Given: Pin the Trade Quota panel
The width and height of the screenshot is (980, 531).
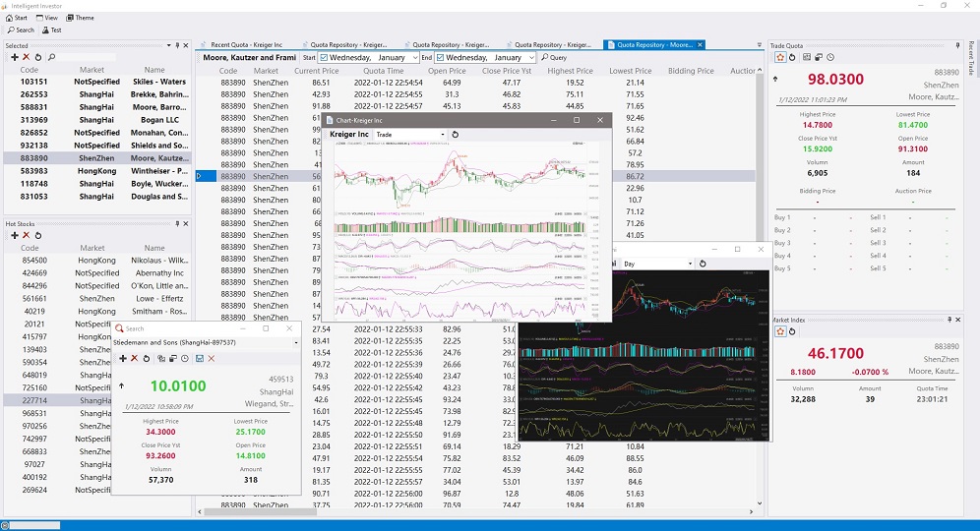Looking at the screenshot, I should pos(957,45).
